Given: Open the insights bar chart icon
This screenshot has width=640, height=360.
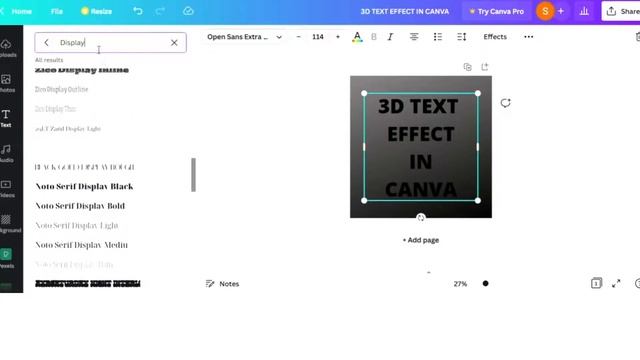Looking at the screenshot, I should click(x=584, y=11).
